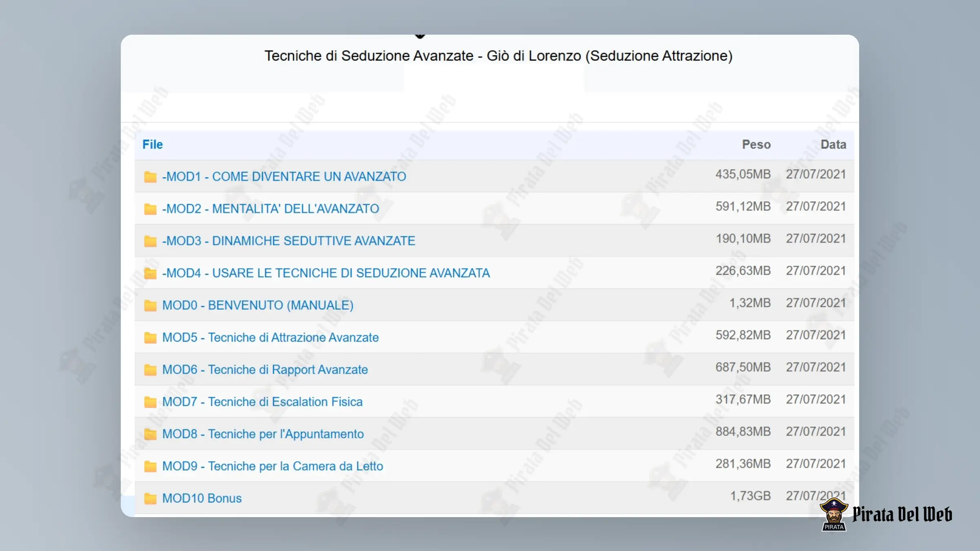This screenshot has width=980, height=551.
Task: Open the -MOD1 - COME DIVENTARE UN AVANZATO folder link
Action: (x=284, y=176)
